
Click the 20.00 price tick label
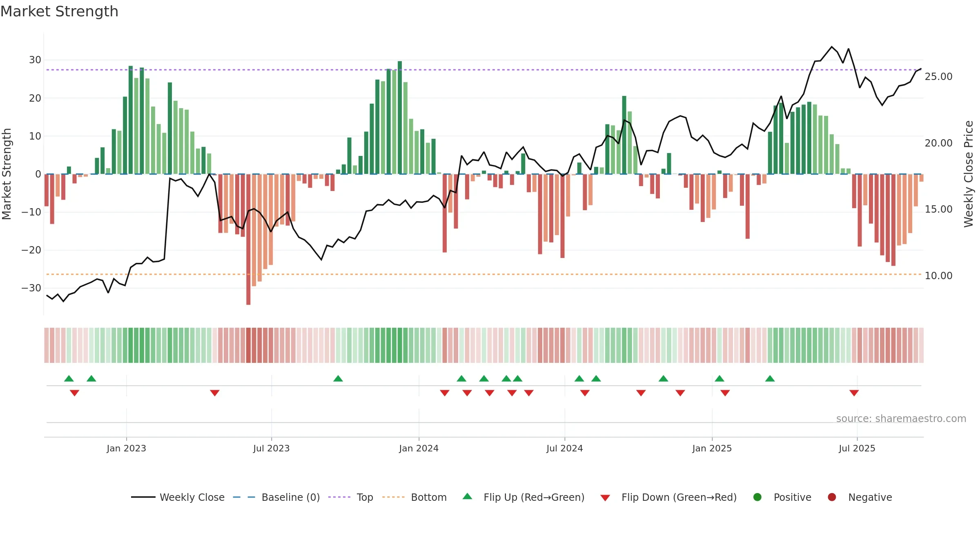(x=938, y=143)
